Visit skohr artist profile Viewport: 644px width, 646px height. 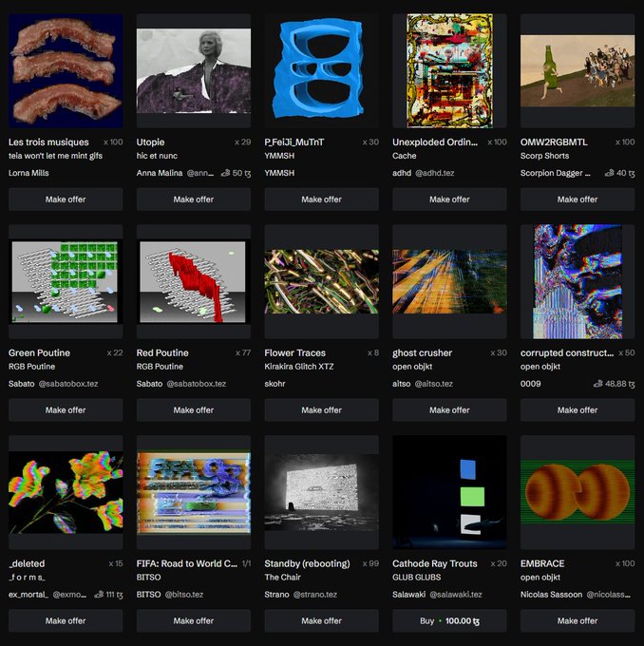275,384
